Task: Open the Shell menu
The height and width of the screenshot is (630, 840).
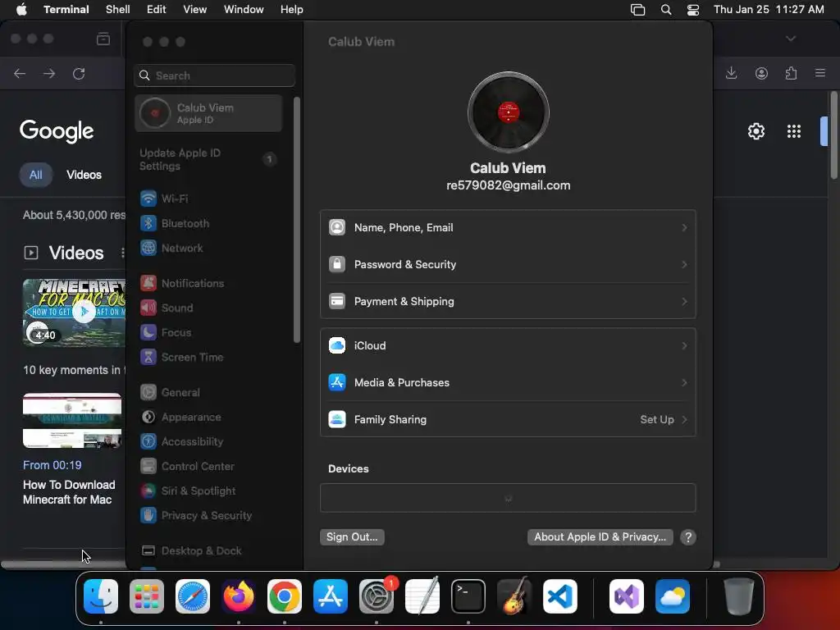Action: click(x=118, y=10)
